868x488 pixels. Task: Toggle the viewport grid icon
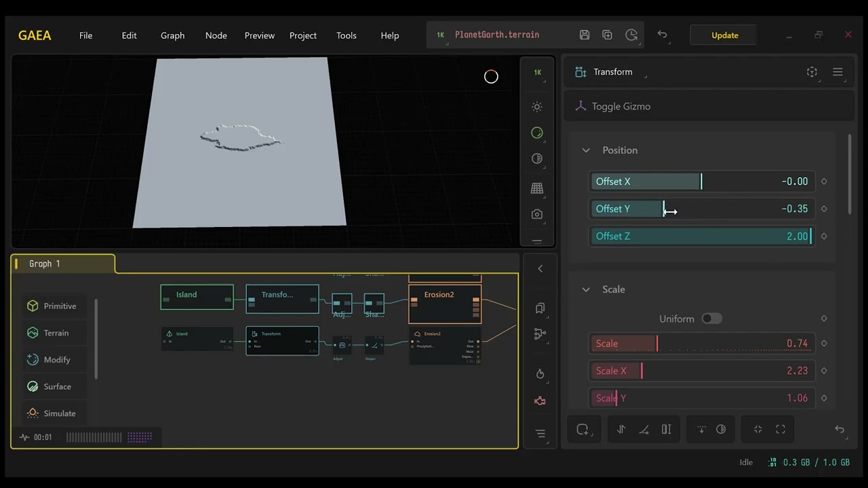tap(537, 188)
